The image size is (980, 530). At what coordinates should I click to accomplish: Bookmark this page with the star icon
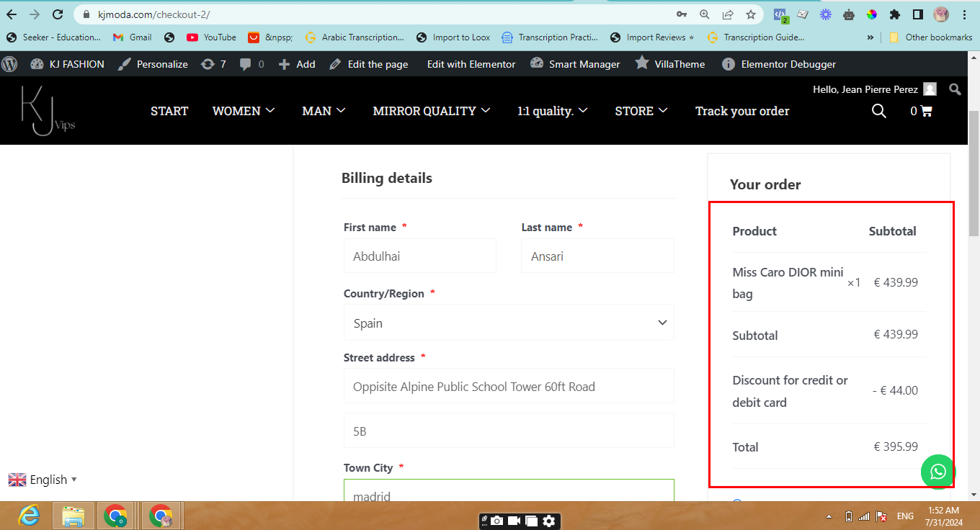751,14
